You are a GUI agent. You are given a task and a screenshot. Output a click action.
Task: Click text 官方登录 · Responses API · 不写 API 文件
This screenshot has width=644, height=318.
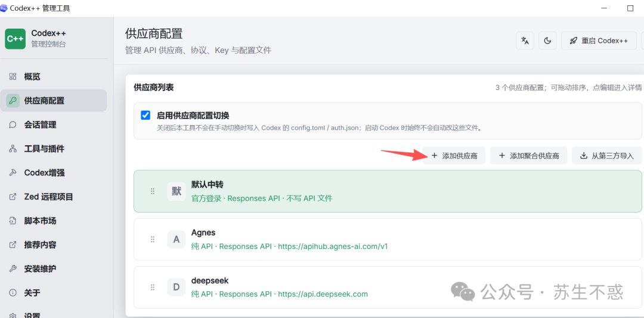point(262,198)
